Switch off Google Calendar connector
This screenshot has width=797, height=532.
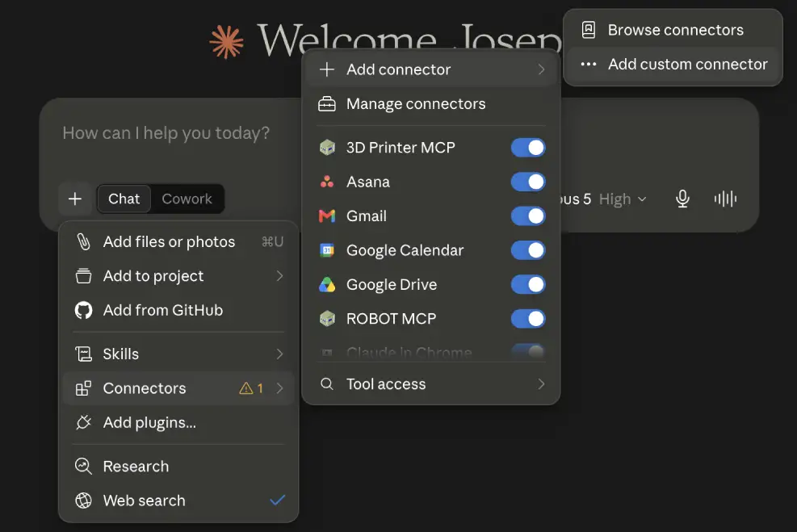[528, 250]
